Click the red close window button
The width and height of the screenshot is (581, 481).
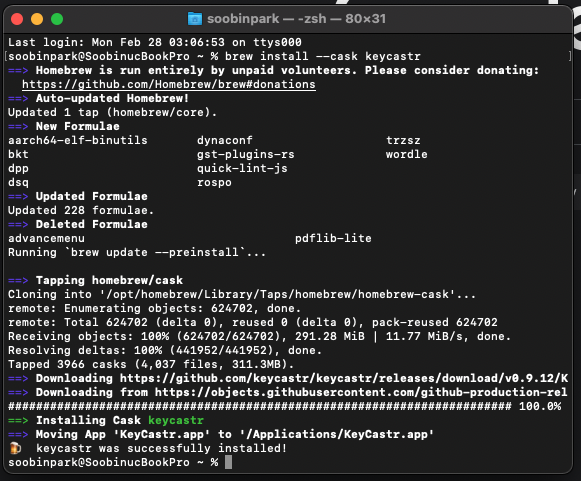(x=17, y=19)
